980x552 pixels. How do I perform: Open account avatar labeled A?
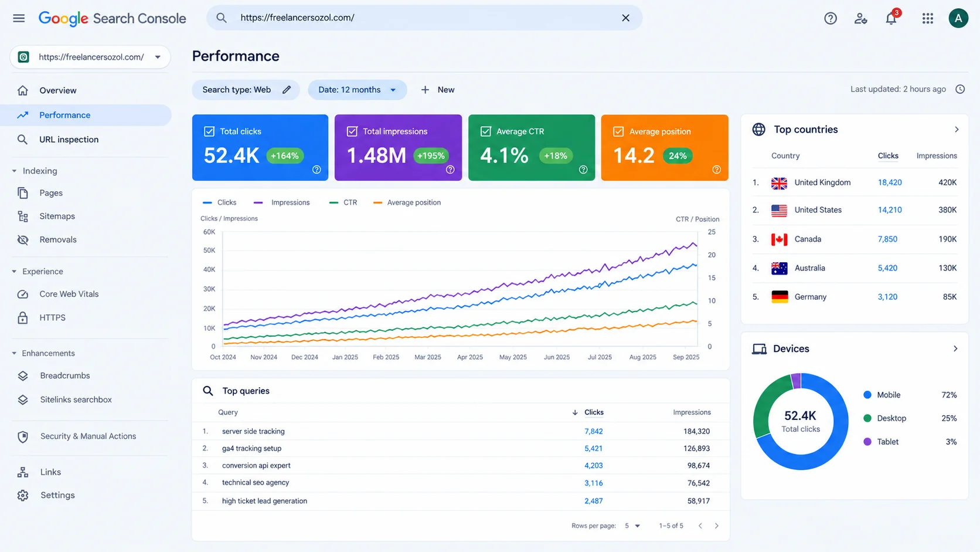click(958, 18)
